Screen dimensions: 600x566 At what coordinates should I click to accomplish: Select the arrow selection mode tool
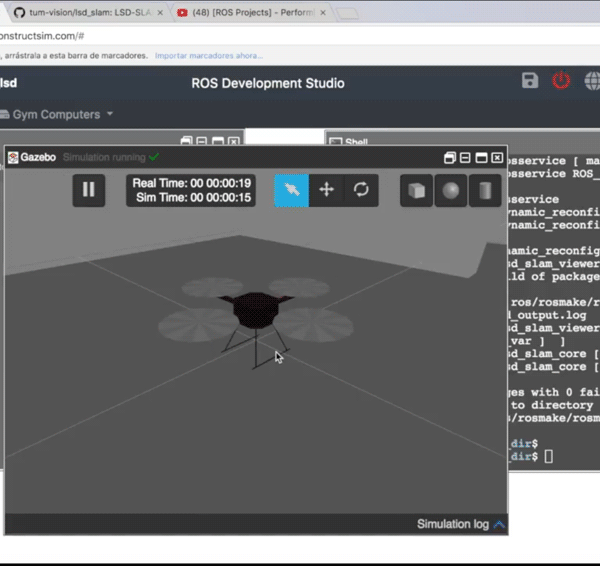(x=292, y=190)
